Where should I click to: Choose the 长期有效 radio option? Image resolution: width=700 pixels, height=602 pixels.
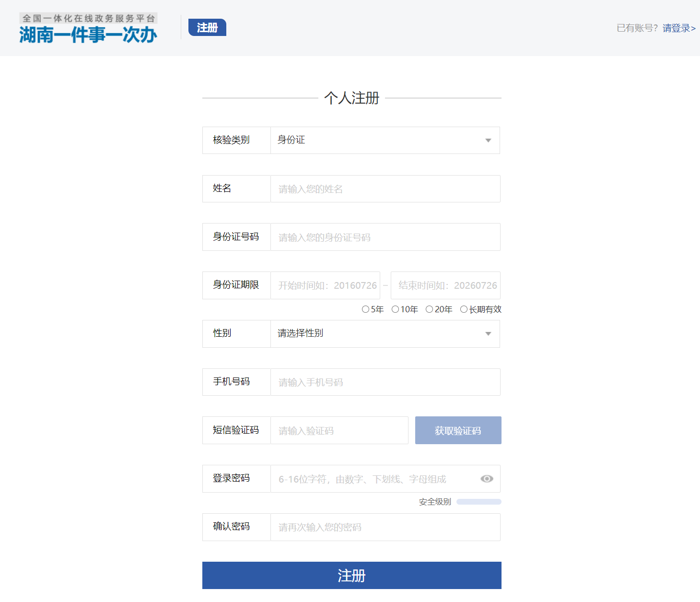(464, 309)
